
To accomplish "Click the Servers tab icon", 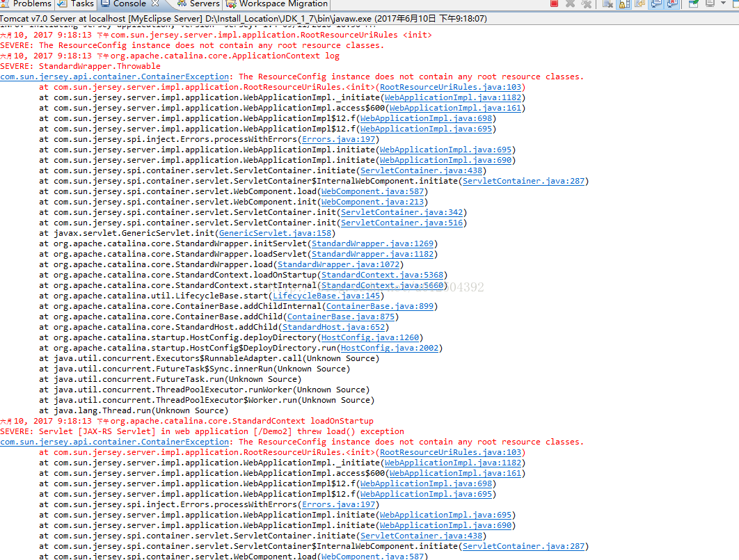I will point(182,3).
